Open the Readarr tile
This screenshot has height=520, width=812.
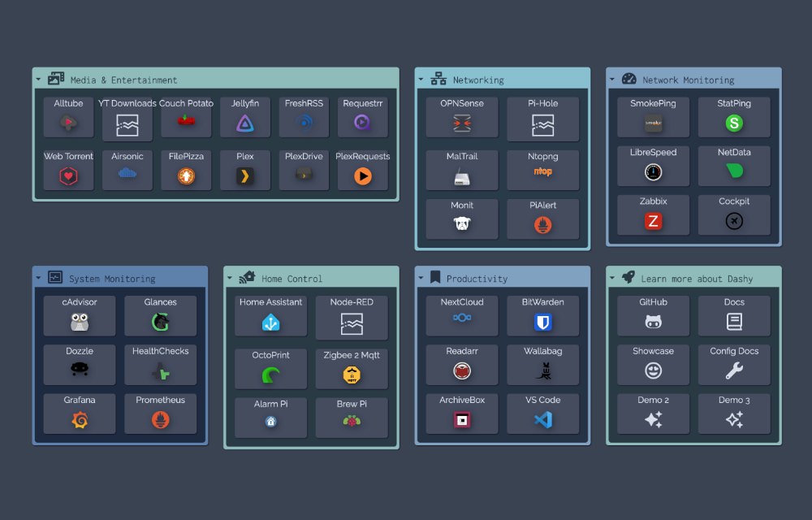pos(462,365)
